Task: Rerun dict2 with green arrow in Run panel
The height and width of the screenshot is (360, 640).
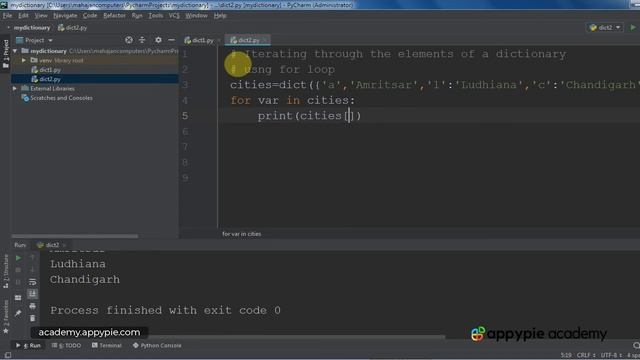Action: tap(18, 258)
